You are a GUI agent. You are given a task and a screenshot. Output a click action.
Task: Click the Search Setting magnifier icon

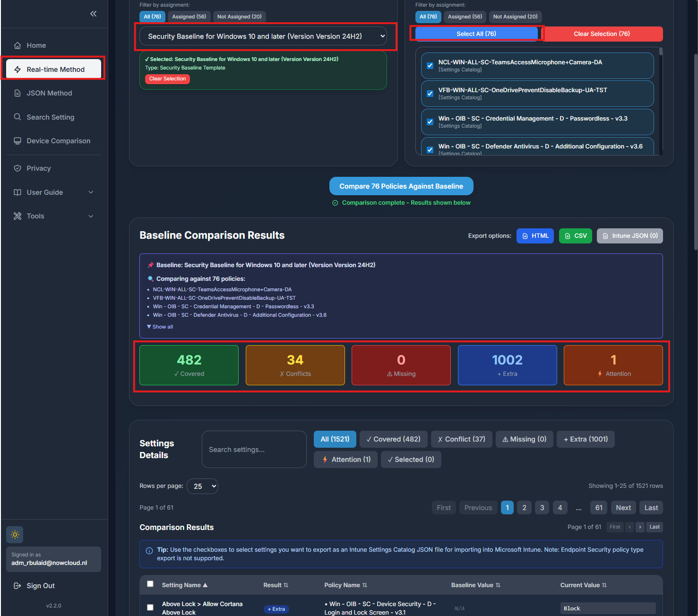click(x=17, y=117)
